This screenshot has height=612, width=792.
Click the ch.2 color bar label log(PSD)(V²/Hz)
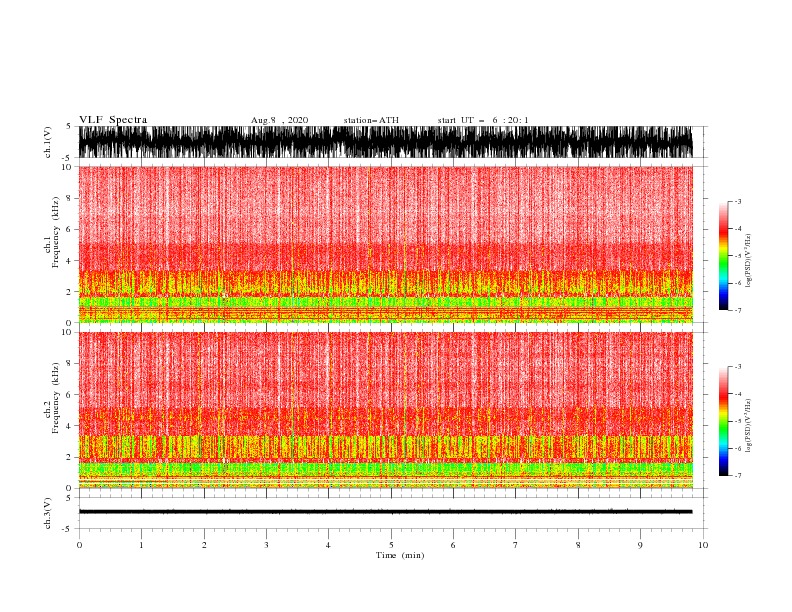click(x=749, y=426)
